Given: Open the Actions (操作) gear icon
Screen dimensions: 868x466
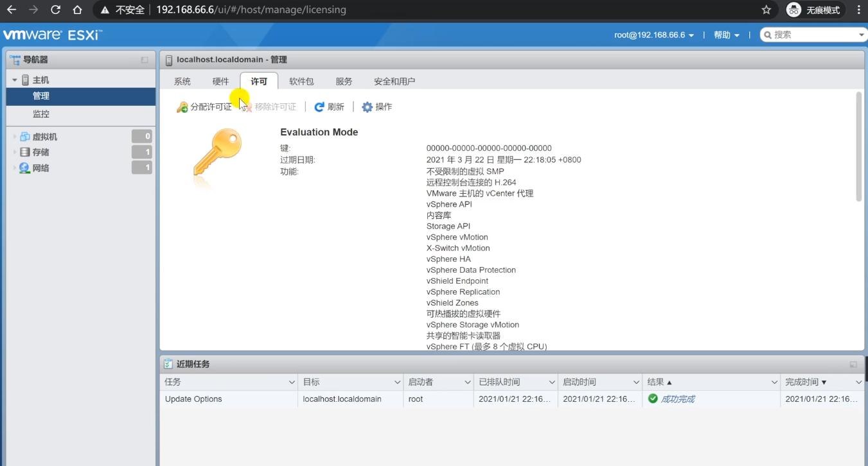Looking at the screenshot, I should click(367, 107).
